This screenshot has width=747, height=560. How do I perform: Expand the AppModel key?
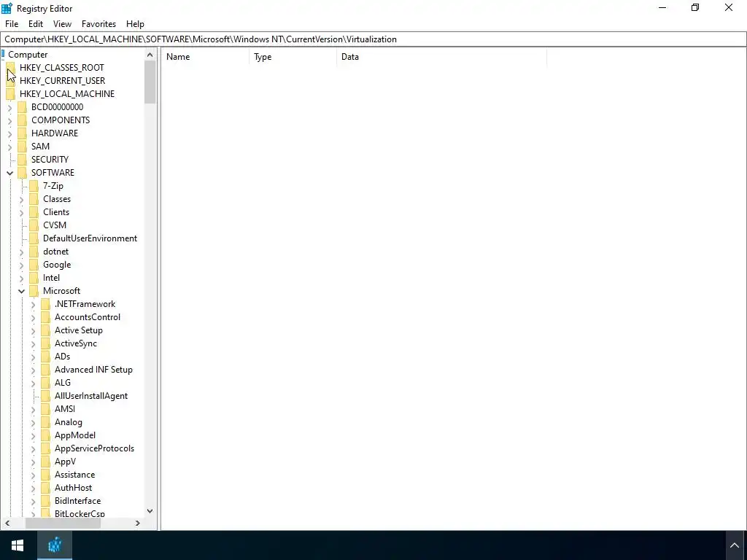[33, 436]
